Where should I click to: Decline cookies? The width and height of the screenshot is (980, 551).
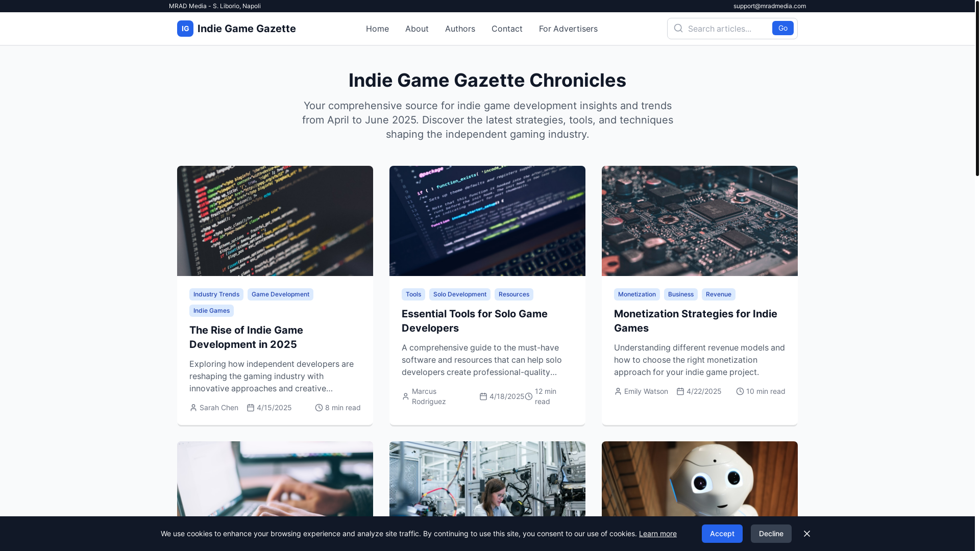pyautogui.click(x=771, y=534)
